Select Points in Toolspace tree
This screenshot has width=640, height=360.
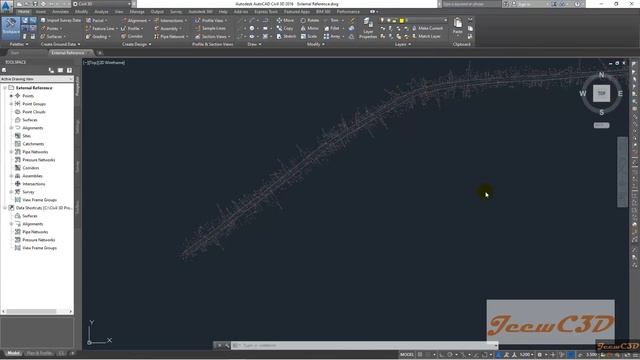click(28, 96)
